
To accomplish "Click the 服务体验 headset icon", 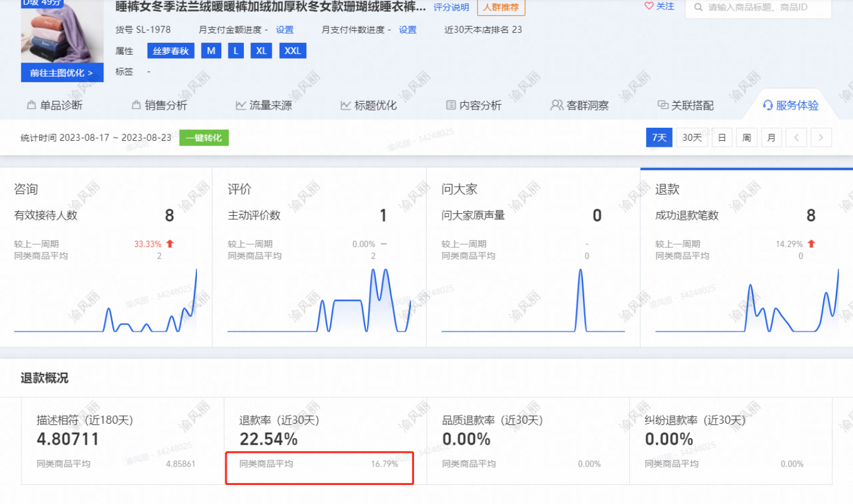I will (768, 105).
